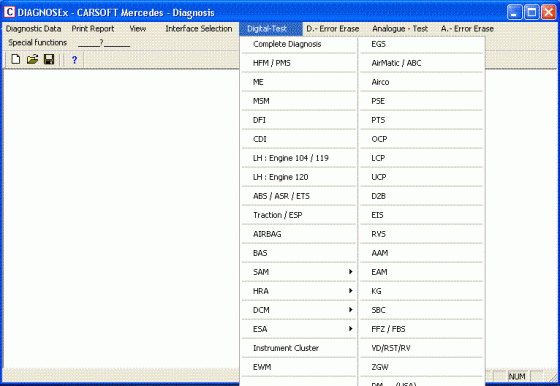Click the New document toolbar icon

click(16, 59)
